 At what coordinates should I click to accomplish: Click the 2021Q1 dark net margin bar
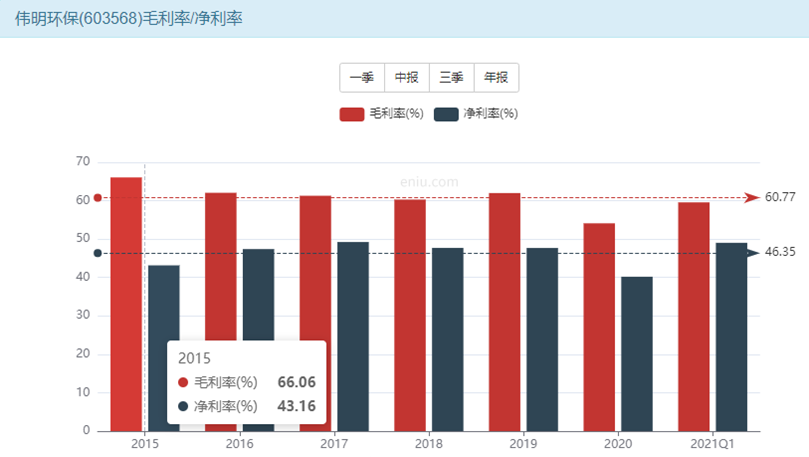click(732, 337)
